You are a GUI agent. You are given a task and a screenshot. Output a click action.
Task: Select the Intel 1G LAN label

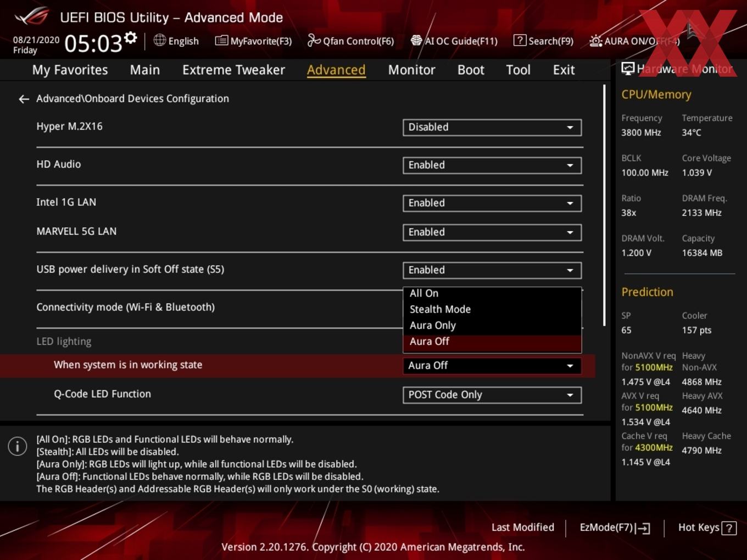pyautogui.click(x=66, y=202)
